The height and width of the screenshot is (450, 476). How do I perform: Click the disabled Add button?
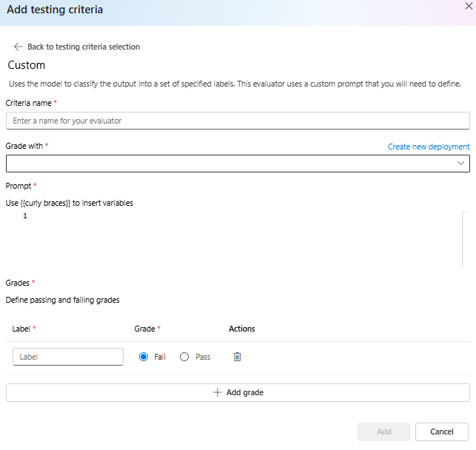pyautogui.click(x=383, y=431)
